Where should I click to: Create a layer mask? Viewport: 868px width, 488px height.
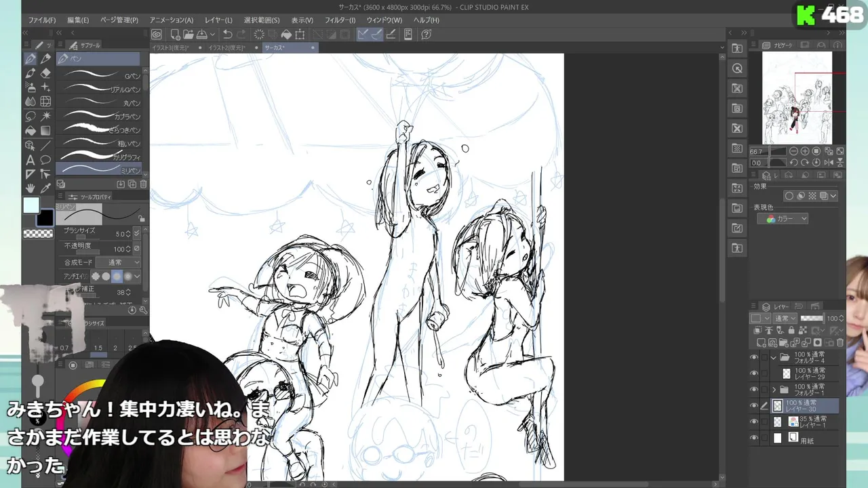point(818,343)
